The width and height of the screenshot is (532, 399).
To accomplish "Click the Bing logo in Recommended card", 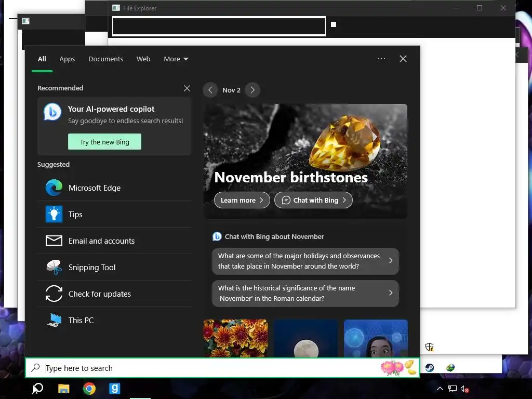I will [52, 112].
